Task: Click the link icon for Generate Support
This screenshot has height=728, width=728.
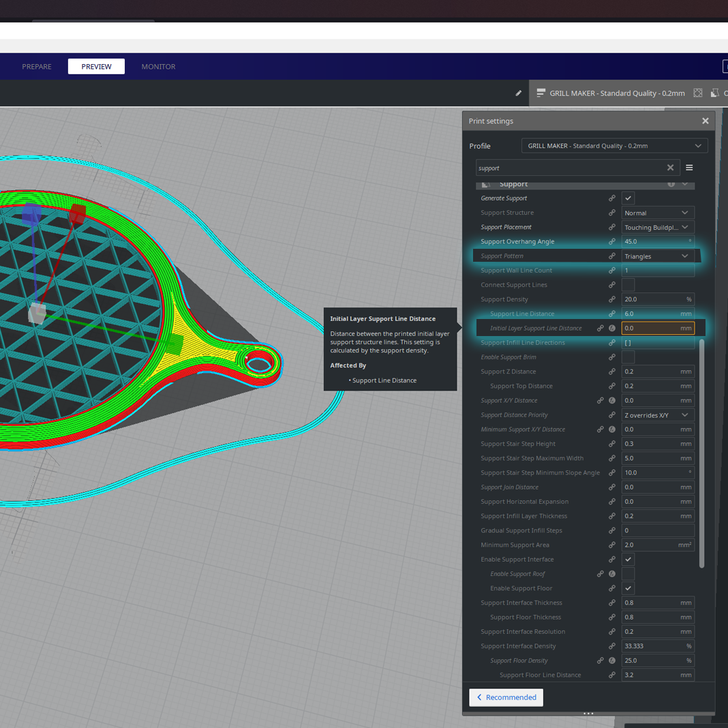Action: [612, 198]
